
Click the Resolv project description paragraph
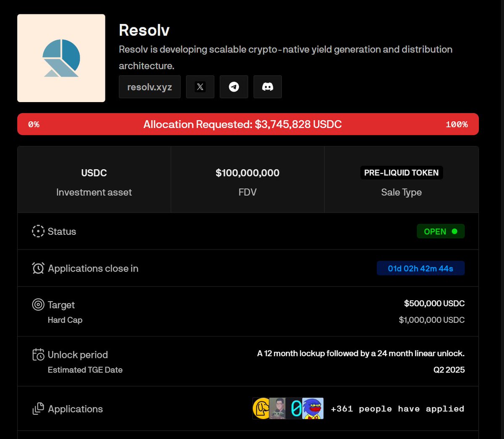tap(286, 58)
